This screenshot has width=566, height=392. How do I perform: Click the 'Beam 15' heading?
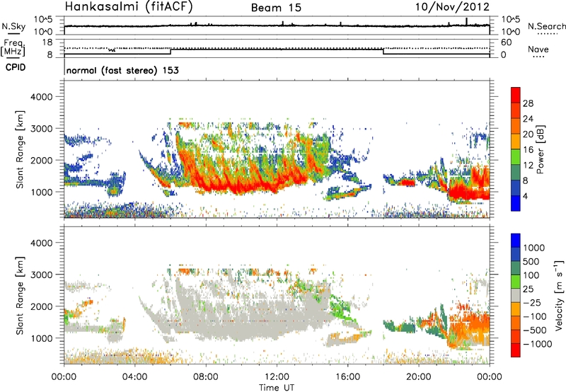(x=276, y=8)
